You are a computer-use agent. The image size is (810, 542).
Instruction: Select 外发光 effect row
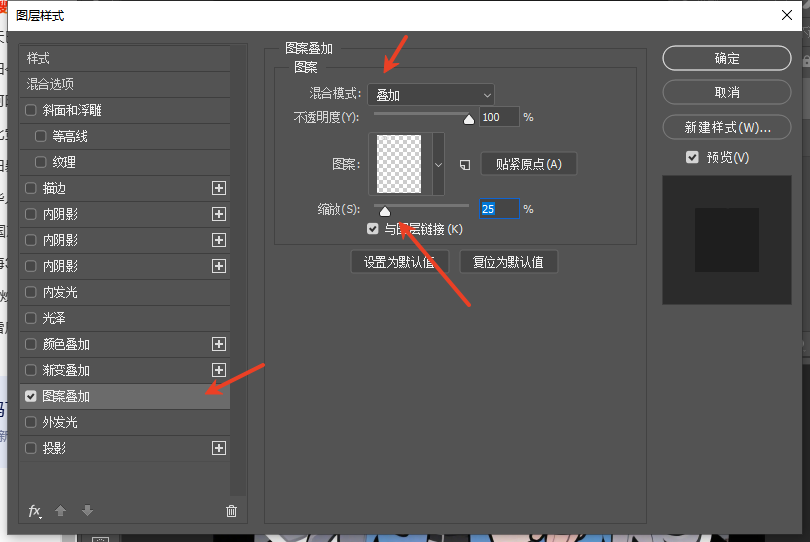pyautogui.click(x=124, y=422)
